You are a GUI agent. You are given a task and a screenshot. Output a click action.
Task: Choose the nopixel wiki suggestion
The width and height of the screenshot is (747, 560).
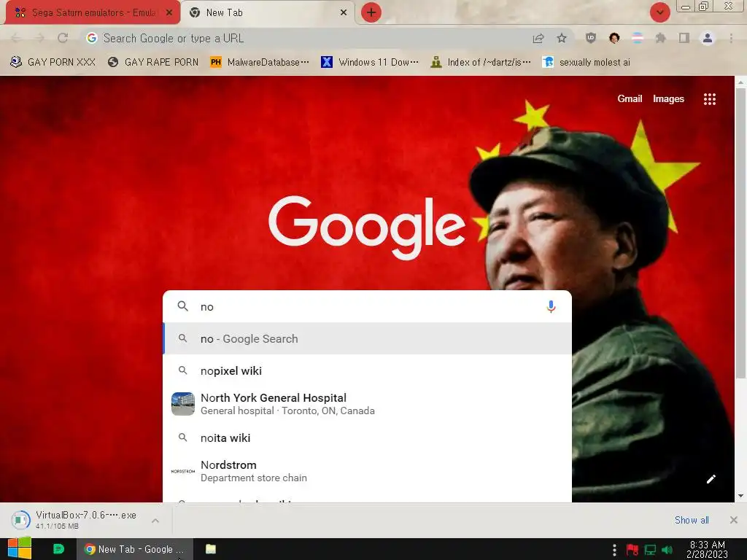point(367,370)
